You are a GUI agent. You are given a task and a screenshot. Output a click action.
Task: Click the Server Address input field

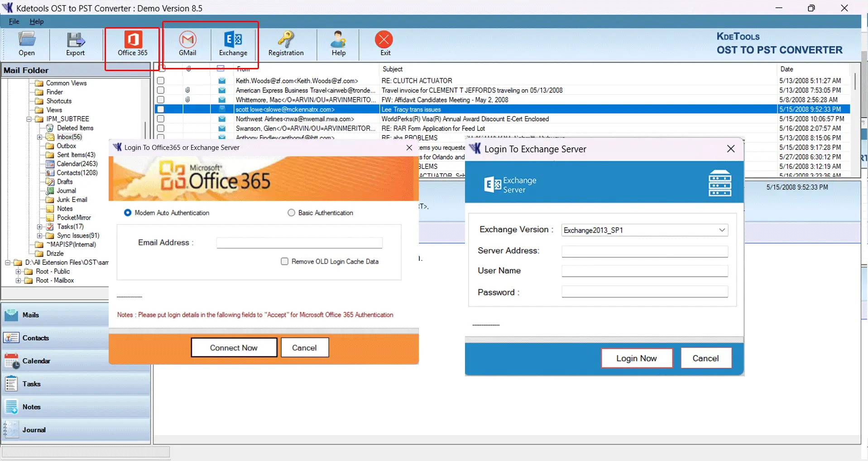[645, 251]
